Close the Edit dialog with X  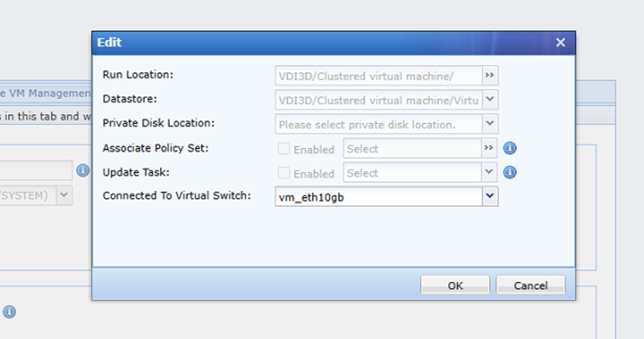[561, 43]
